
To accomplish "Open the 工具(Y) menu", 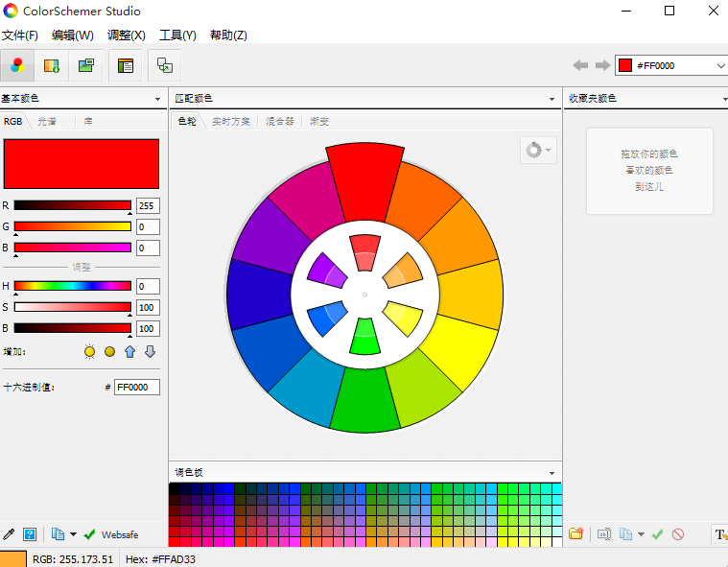I will point(177,35).
